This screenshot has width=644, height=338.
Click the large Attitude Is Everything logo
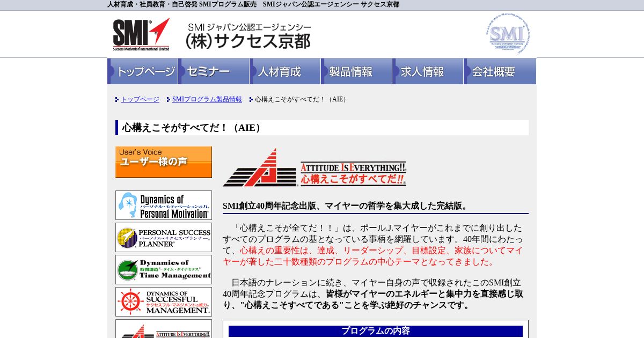click(314, 168)
